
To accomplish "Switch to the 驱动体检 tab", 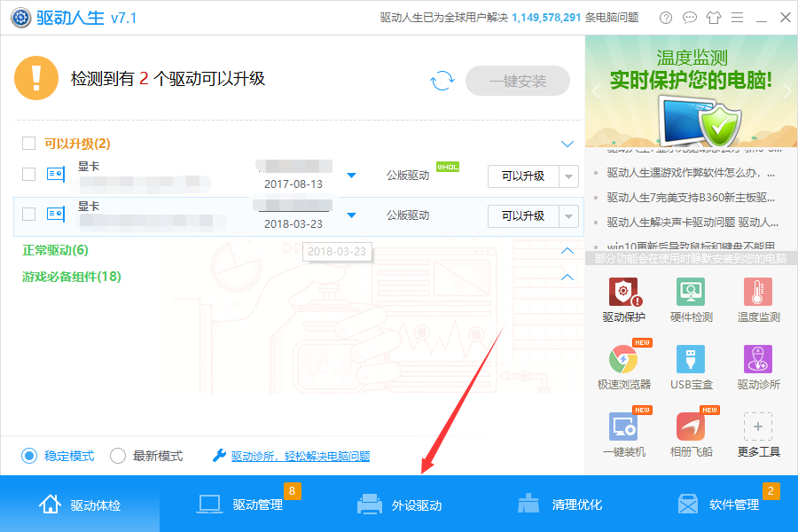I will [x=80, y=505].
